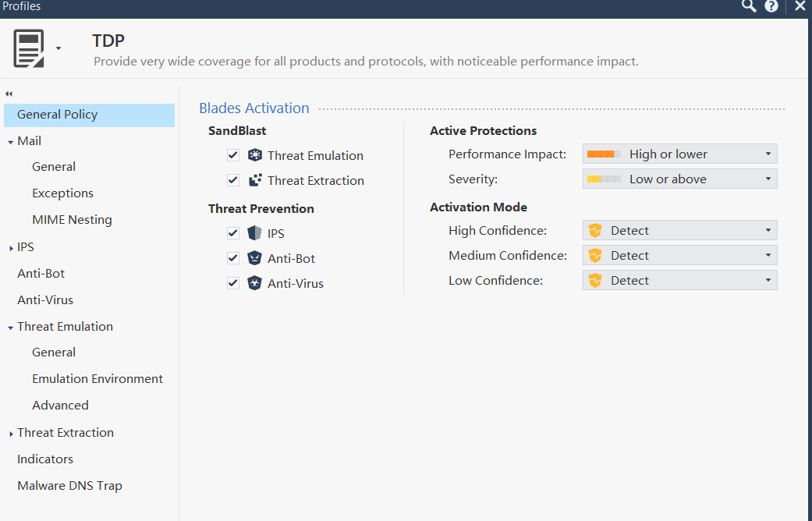This screenshot has width=812, height=521.
Task: Toggle the Anti-Bot checkbox
Action: coord(233,258)
